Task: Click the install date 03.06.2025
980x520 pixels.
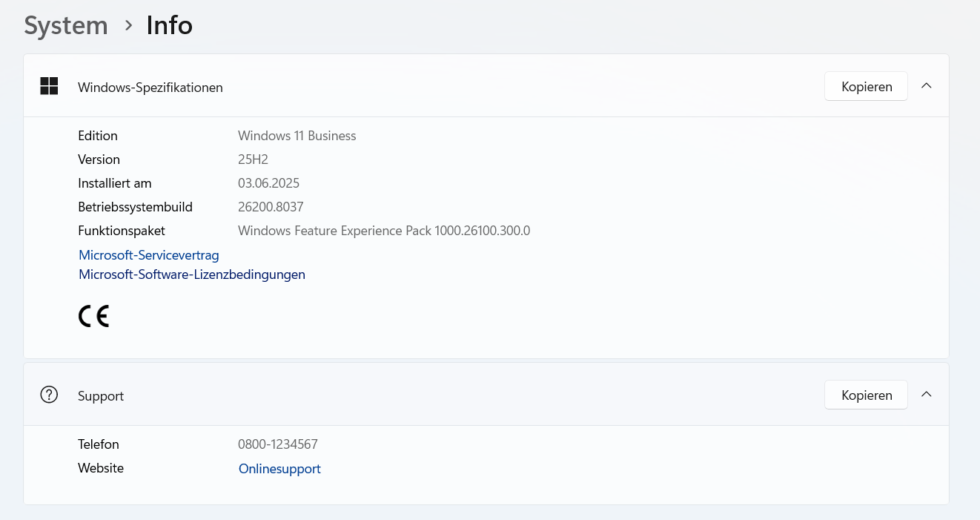Action: click(x=268, y=183)
